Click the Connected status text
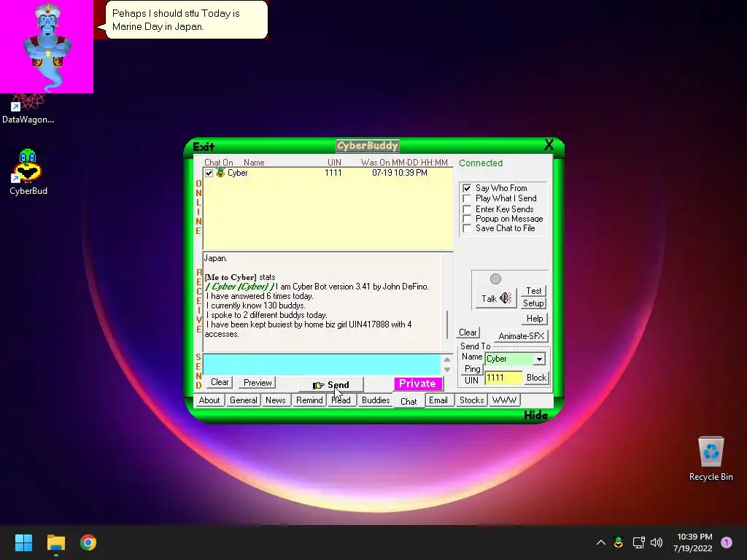Screen dimensions: 747x560 pos(481,163)
